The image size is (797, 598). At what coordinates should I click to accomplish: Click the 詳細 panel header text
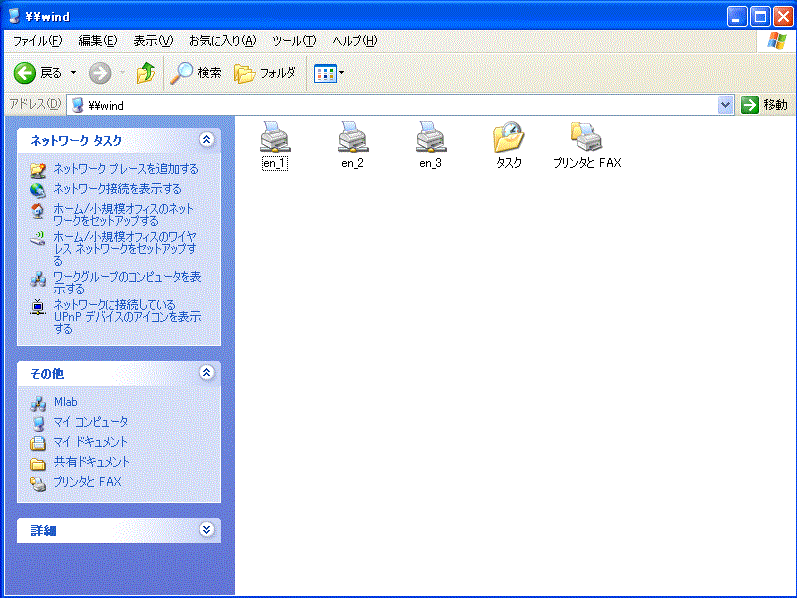[x=43, y=531]
